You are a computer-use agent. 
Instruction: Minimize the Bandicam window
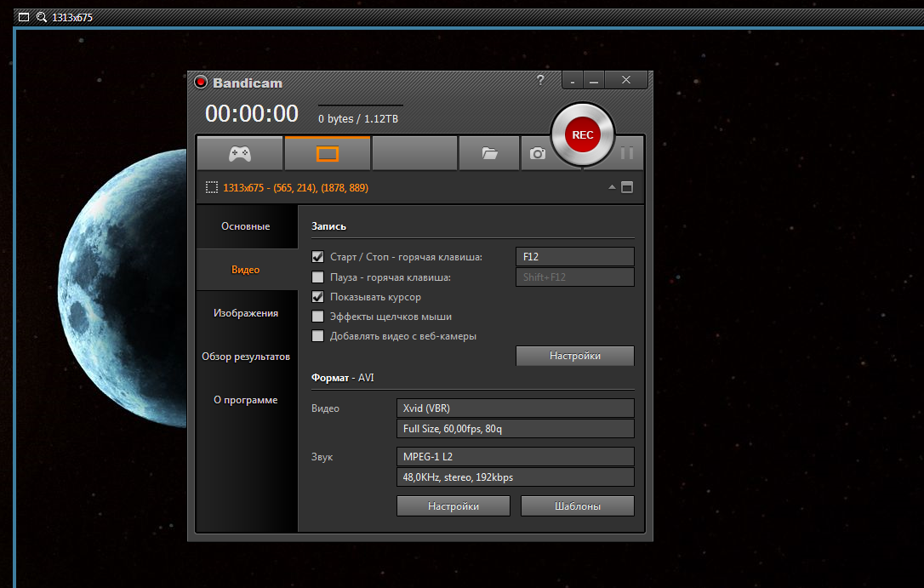[594, 80]
